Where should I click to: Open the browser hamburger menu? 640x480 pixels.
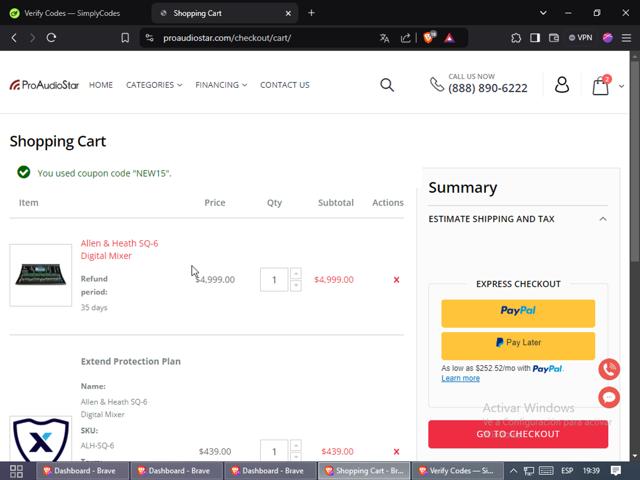point(626,38)
